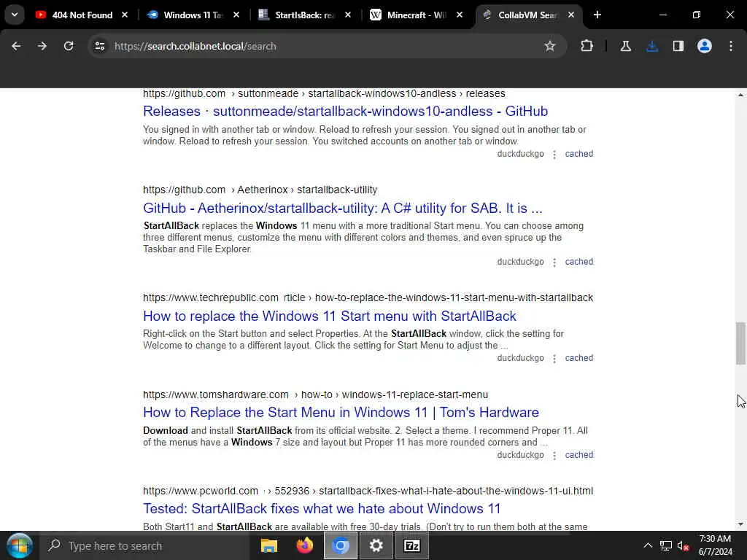Open 7-Zip from the taskbar
This screenshot has height=560, width=747.
click(411, 545)
